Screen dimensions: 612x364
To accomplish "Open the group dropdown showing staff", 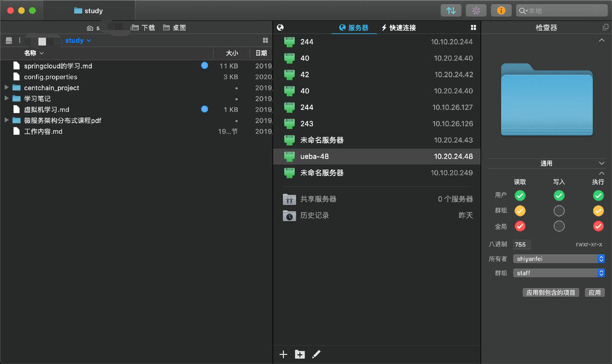I will point(559,273).
